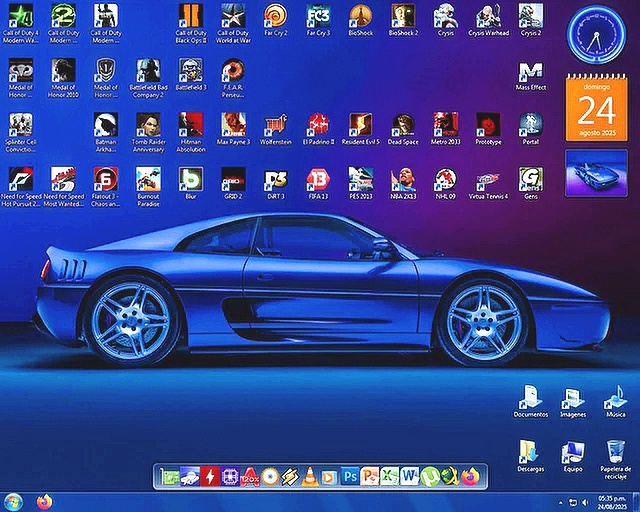Open the NHL 09 shortcut
Image resolution: width=640 pixels, height=512 pixels.
point(446,183)
